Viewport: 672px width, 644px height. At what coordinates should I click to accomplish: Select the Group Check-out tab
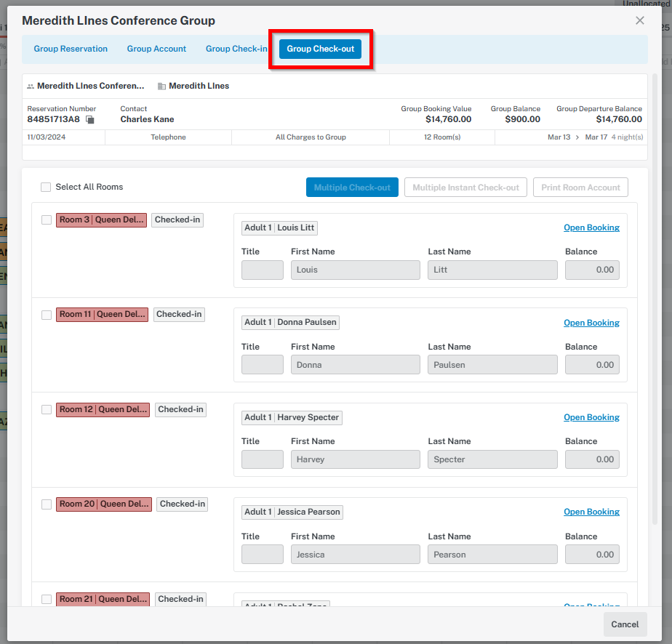[x=321, y=49]
